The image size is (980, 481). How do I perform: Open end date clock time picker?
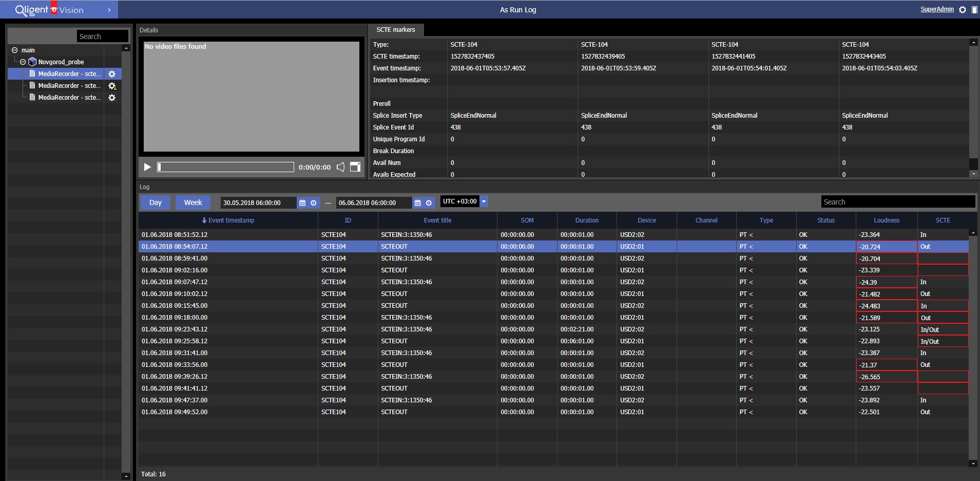(x=429, y=203)
